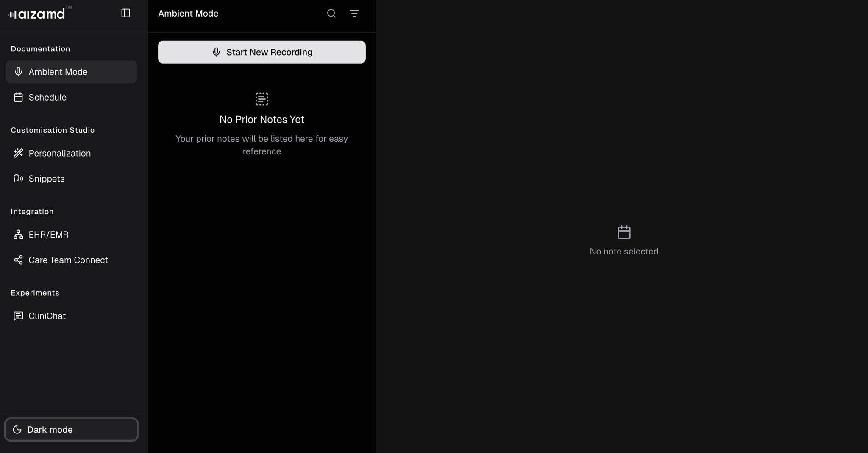Navigate to Snippets

[x=71, y=179]
